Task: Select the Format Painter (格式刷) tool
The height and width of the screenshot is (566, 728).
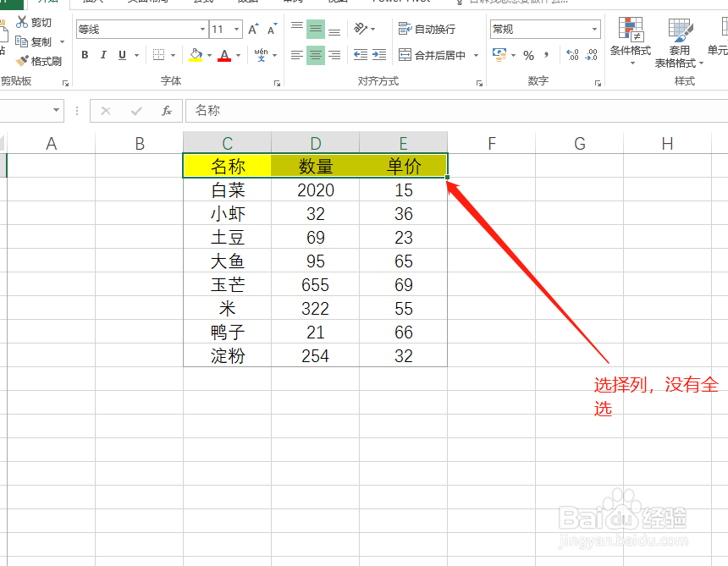Action: (x=39, y=61)
